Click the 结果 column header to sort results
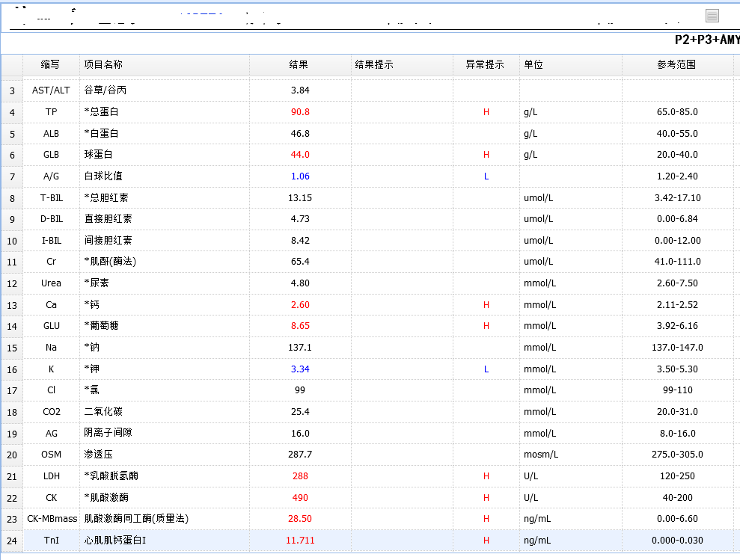This screenshot has height=560, width=740. click(298, 65)
